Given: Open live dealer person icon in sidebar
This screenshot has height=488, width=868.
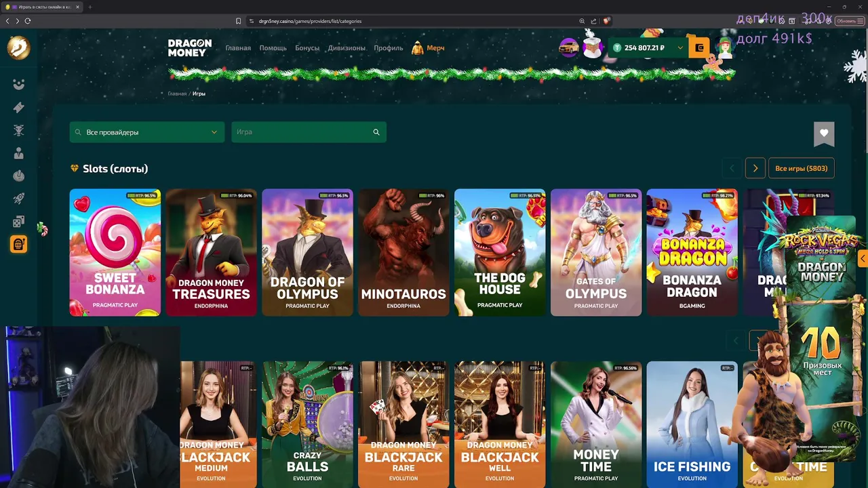Looking at the screenshot, I should click(18, 153).
